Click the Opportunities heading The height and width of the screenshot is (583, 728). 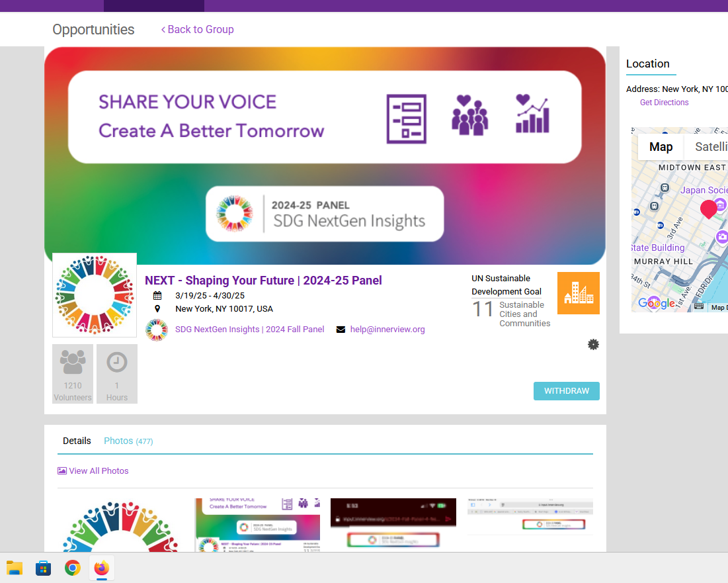[93, 29]
